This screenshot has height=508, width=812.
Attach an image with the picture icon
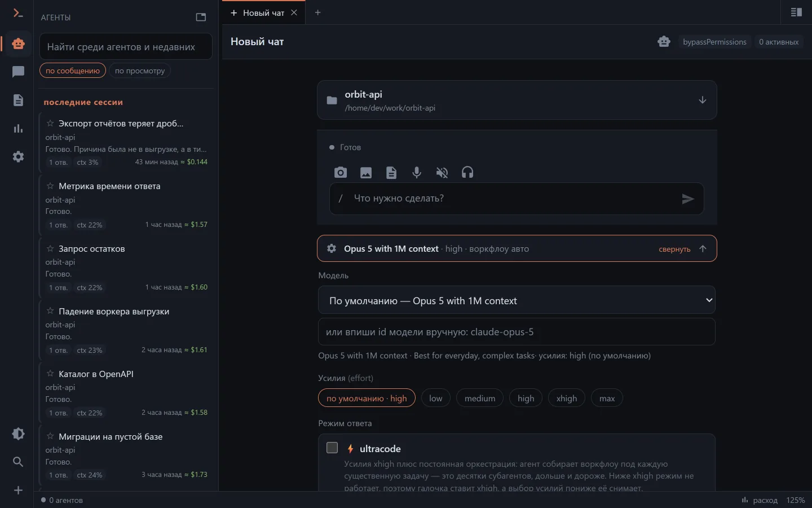click(366, 173)
